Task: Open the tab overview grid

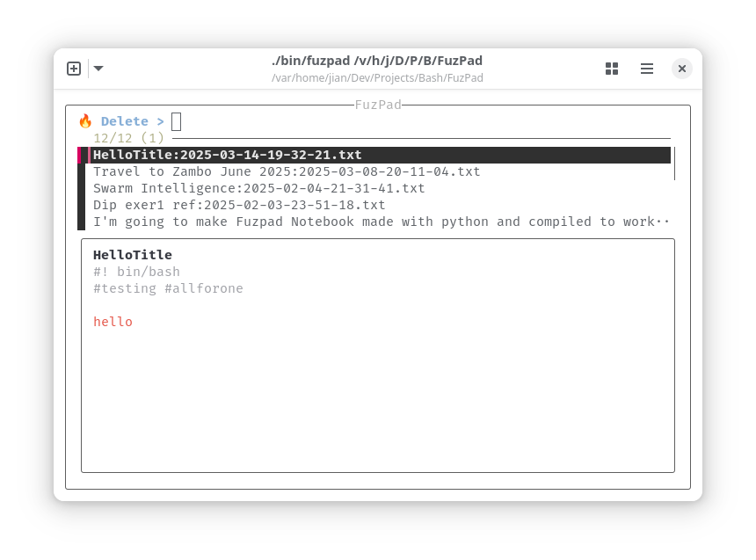Action: pyautogui.click(x=611, y=69)
